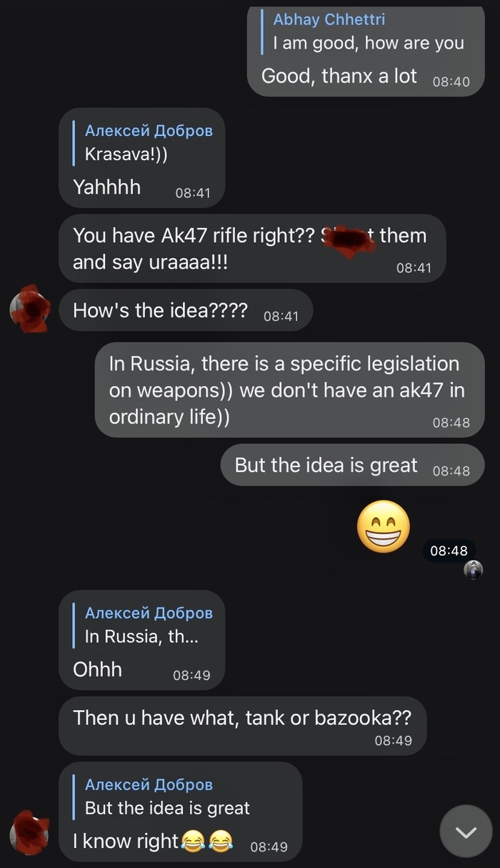The image size is (500, 868).
Task: Tap the 08:48 timestamp badge under emoji
Action: pos(449,551)
